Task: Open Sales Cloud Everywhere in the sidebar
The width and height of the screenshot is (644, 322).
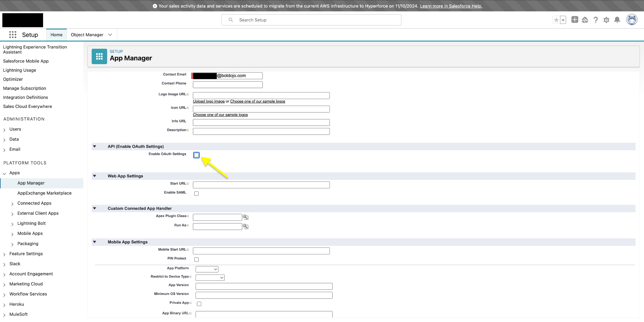Action: pyautogui.click(x=28, y=107)
